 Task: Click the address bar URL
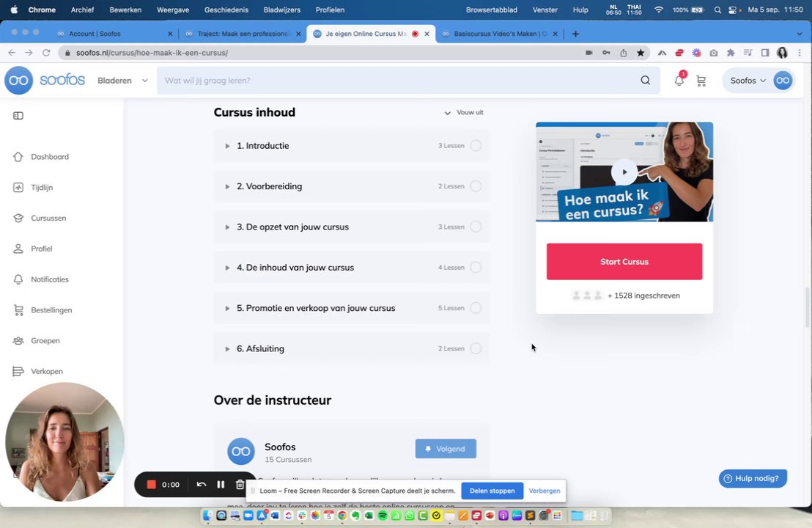pos(152,53)
